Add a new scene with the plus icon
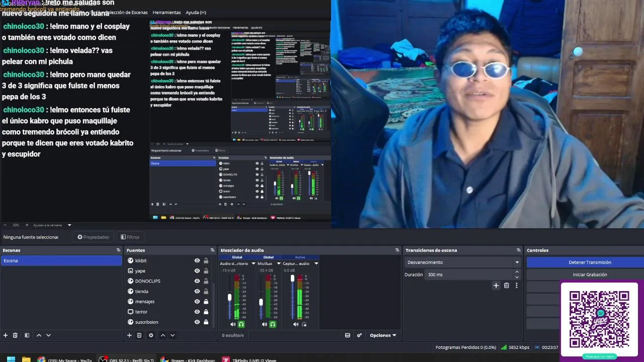The width and height of the screenshot is (644, 362). 6,335
